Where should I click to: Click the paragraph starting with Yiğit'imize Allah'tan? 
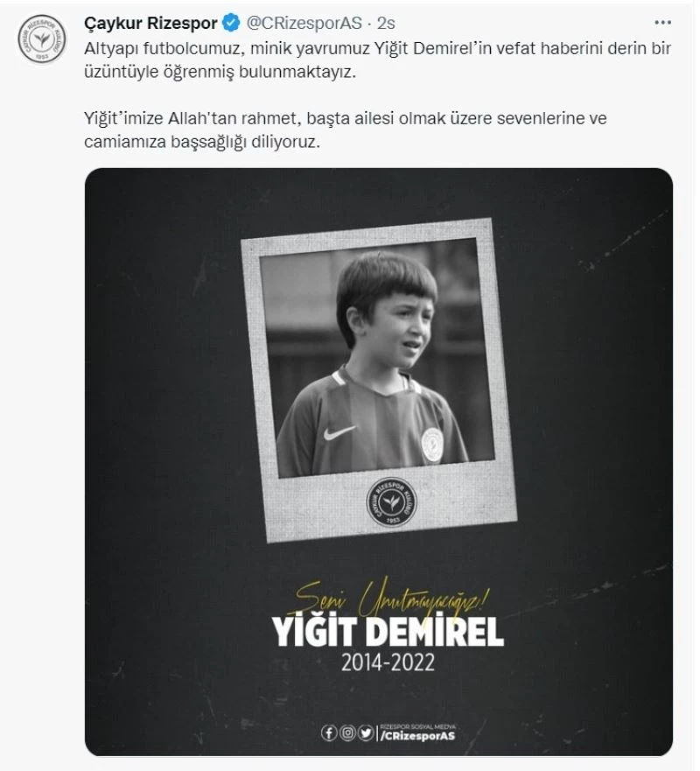(349, 129)
